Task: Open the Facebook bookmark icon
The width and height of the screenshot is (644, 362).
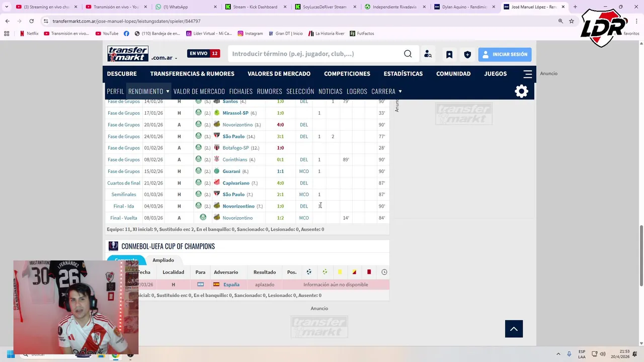Action: (126, 34)
